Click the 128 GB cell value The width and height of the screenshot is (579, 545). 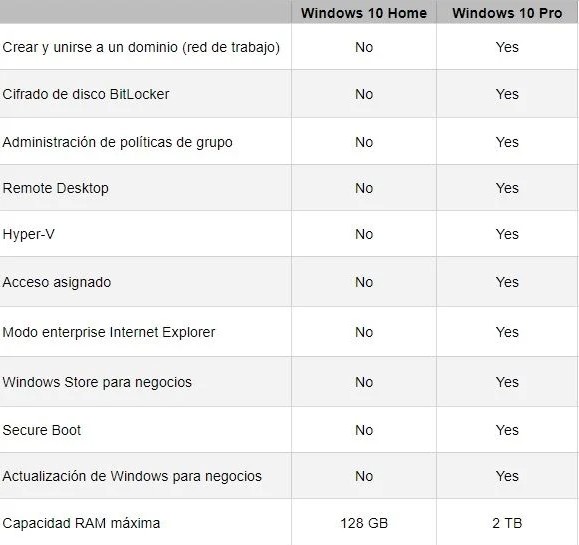(364, 523)
